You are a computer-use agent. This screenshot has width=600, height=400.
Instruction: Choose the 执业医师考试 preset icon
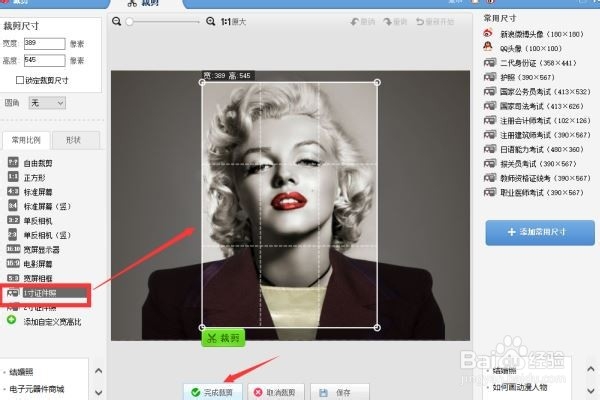[490, 192]
